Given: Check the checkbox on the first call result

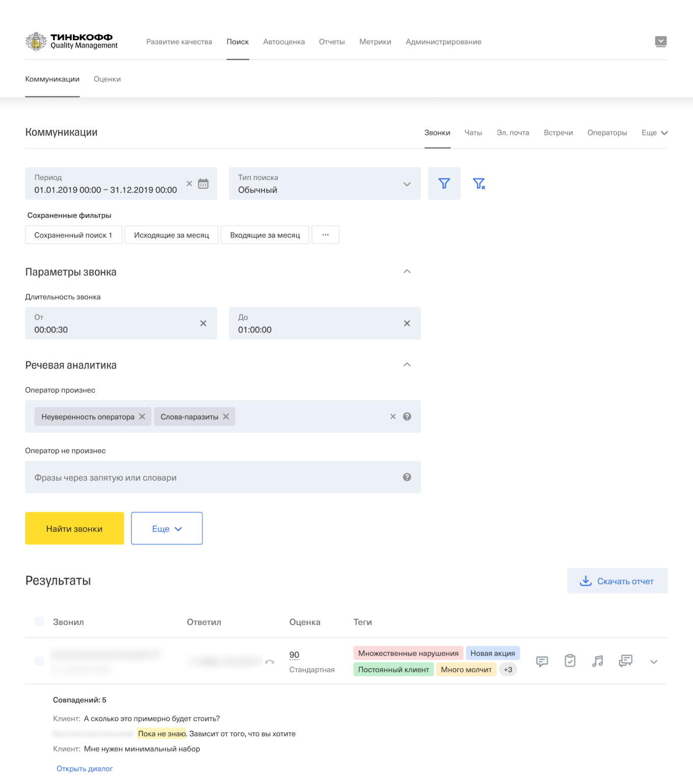Looking at the screenshot, I should point(39,661).
